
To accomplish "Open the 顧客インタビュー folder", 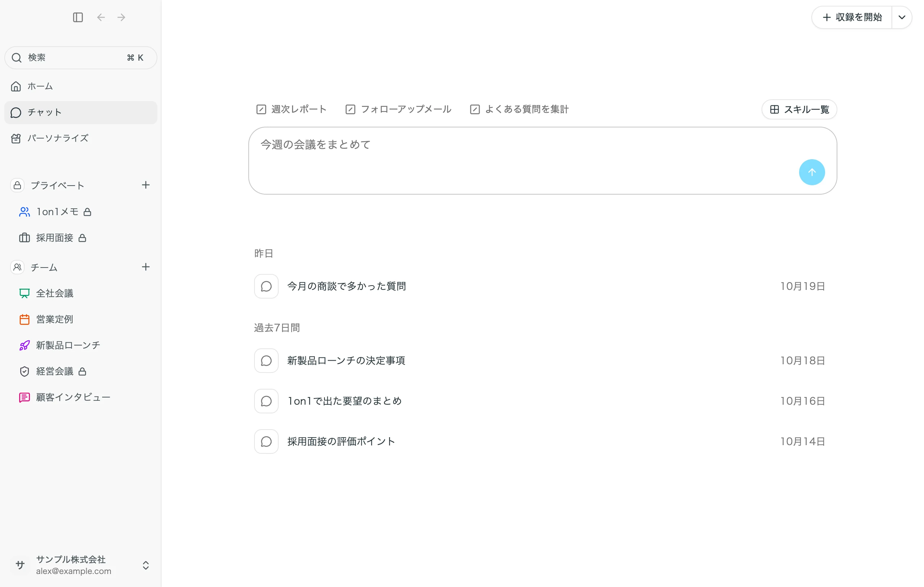I will (80, 398).
